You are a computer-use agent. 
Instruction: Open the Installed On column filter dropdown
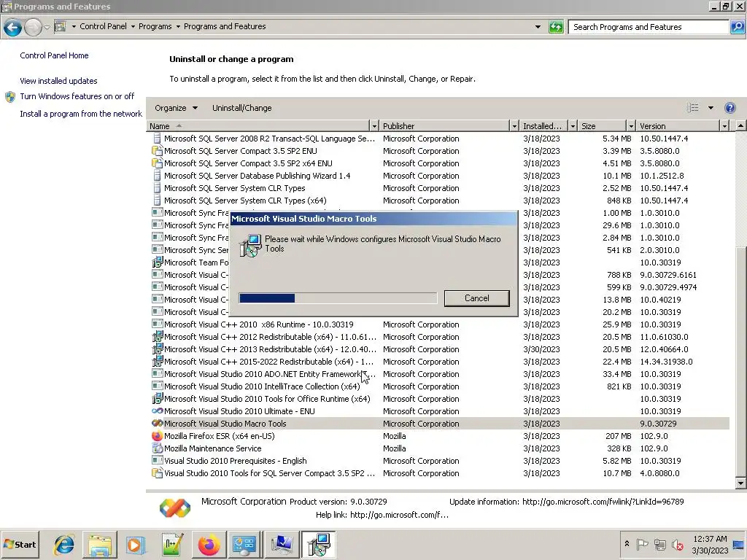pos(573,126)
